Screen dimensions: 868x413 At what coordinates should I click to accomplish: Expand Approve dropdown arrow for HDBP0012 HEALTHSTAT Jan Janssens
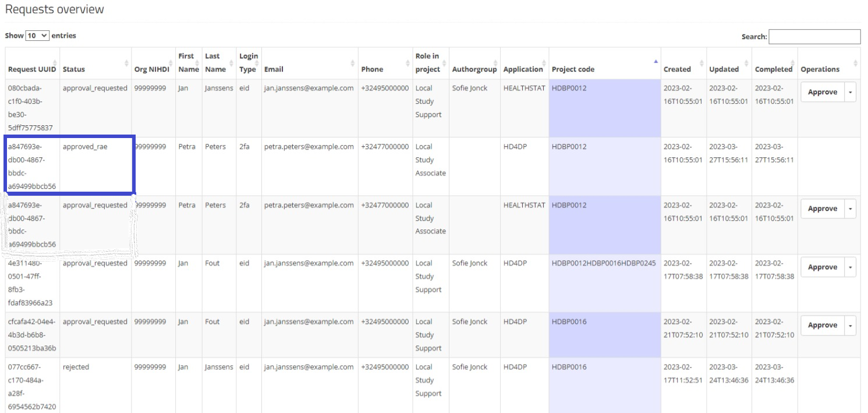(850, 92)
